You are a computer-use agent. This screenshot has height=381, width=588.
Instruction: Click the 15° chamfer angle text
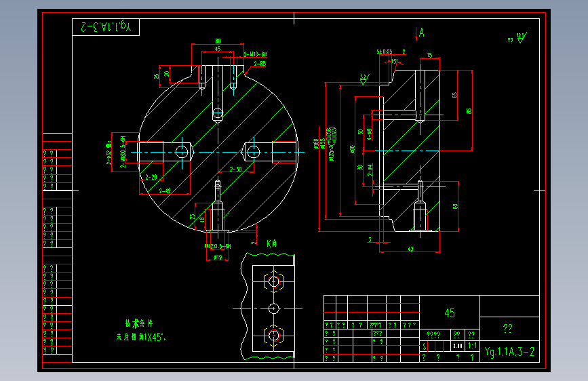click(x=394, y=61)
